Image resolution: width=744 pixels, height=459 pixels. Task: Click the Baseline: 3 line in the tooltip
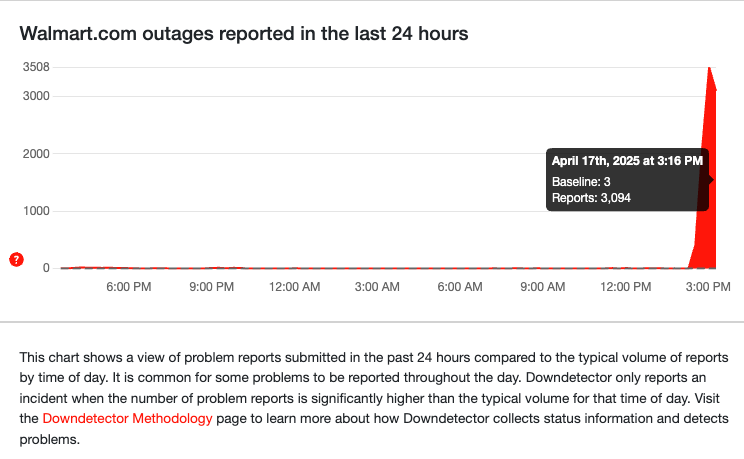point(581,182)
